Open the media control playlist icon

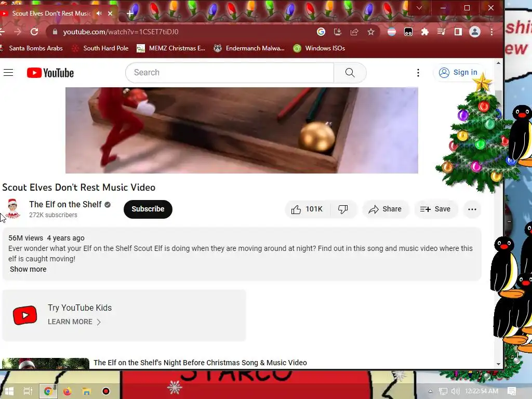tap(442, 32)
